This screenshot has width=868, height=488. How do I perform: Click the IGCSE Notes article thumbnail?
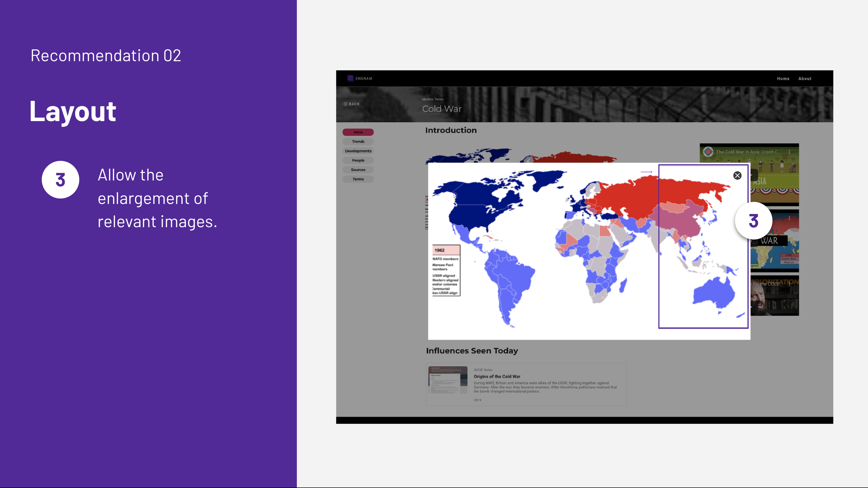click(x=448, y=380)
